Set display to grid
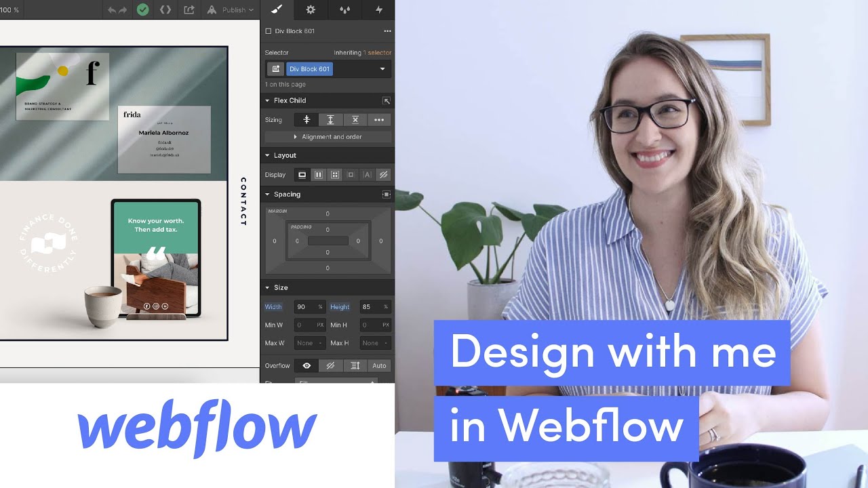Screen dimensions: 868x488 point(334,175)
